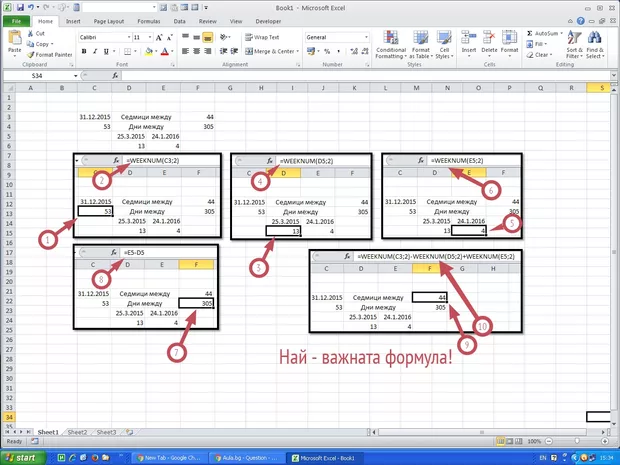Toggle Wrap Text
The image size is (620, 465).
262,37
